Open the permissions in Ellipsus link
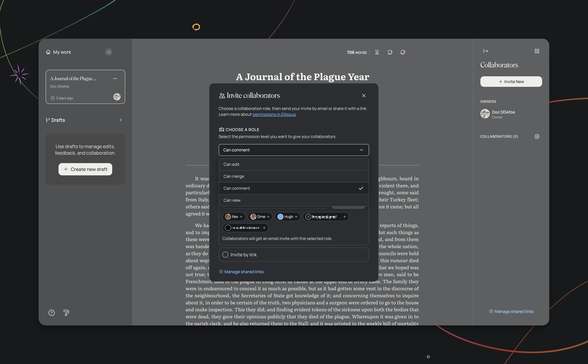The height and width of the screenshot is (364, 588). [x=274, y=114]
